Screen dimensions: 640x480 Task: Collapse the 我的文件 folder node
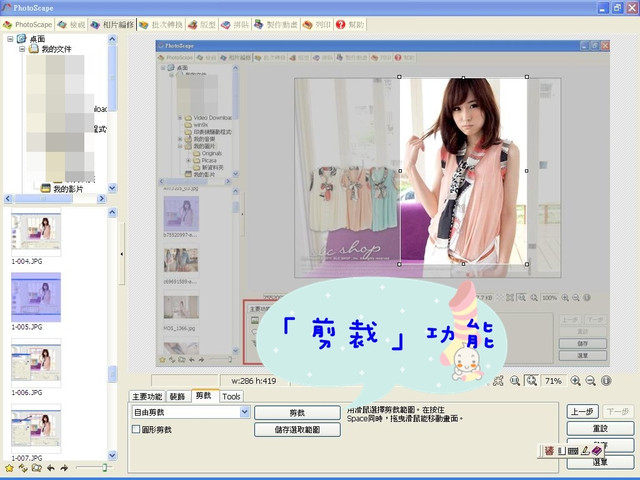22,49
